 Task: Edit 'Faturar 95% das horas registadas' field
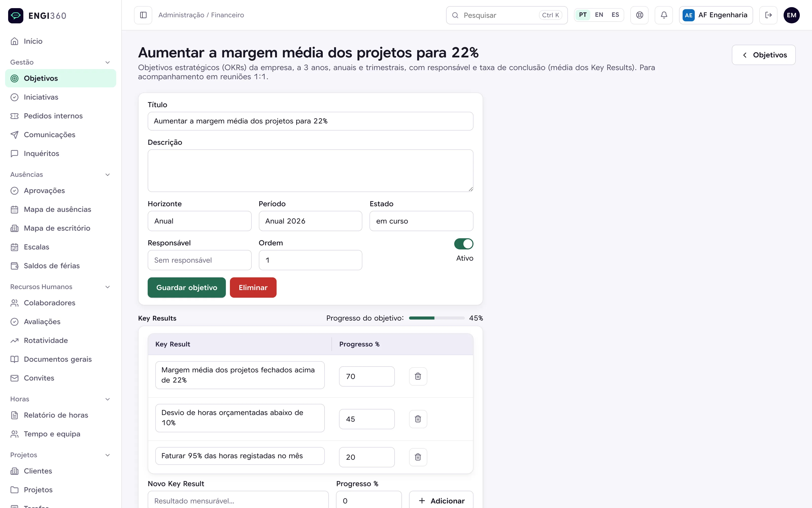(x=240, y=456)
